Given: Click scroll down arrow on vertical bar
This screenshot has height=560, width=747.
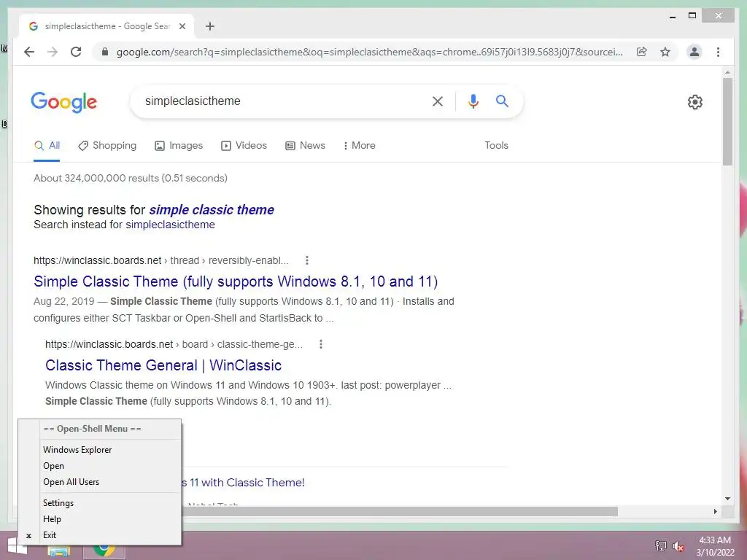Looking at the screenshot, I should [727, 499].
